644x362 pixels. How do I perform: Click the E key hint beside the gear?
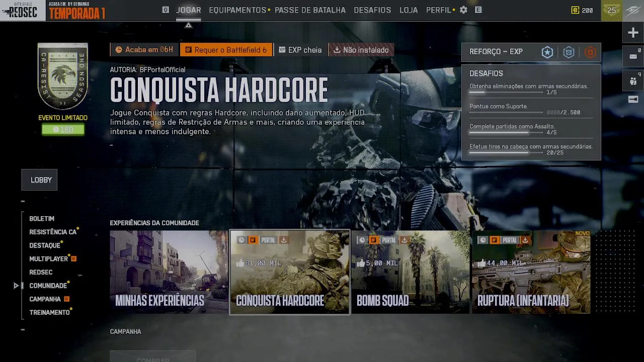click(478, 10)
